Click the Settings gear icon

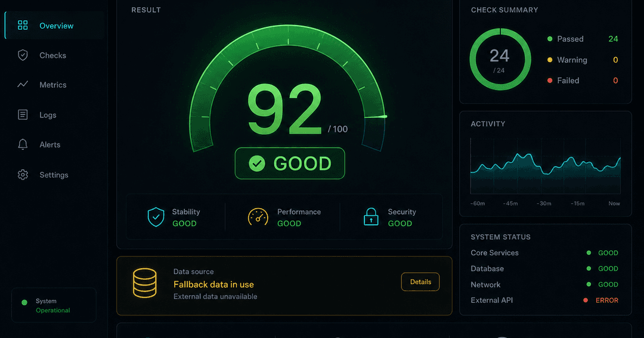[x=23, y=175]
